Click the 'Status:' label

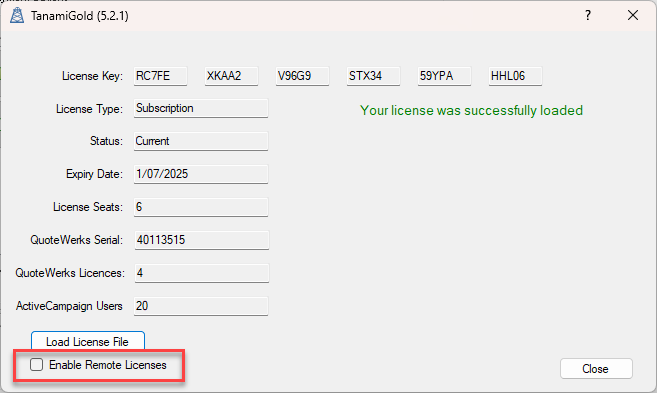[106, 141]
